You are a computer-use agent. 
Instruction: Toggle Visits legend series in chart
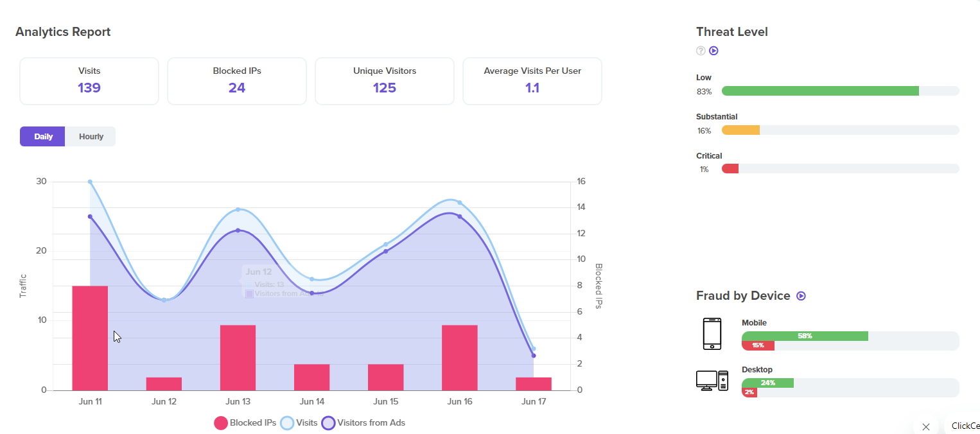click(x=299, y=422)
